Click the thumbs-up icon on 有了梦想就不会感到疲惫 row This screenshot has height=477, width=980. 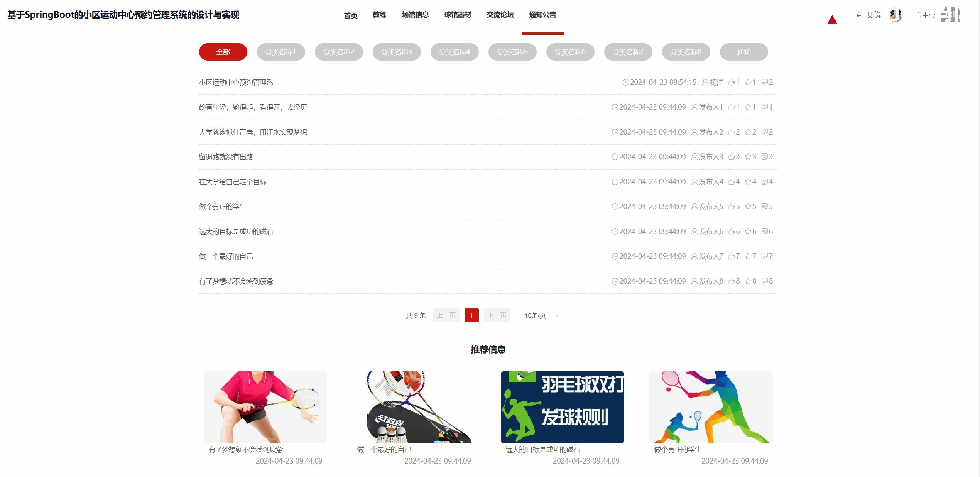(x=731, y=281)
